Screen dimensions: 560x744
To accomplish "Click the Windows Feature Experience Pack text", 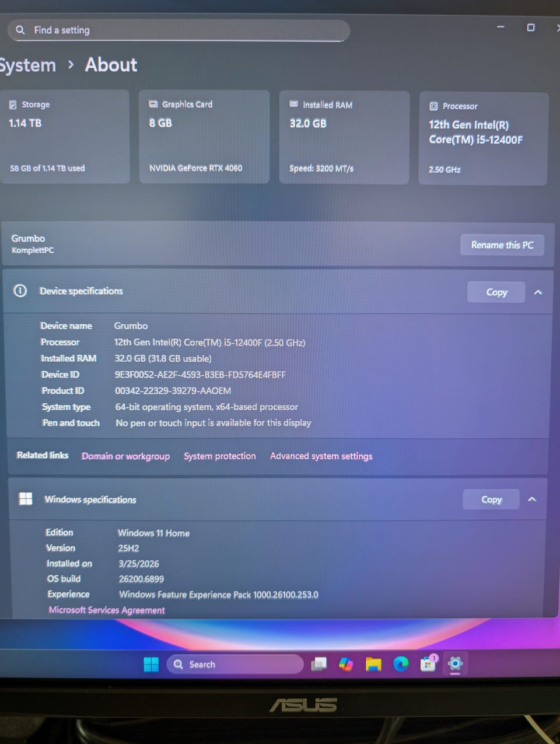I will [219, 595].
